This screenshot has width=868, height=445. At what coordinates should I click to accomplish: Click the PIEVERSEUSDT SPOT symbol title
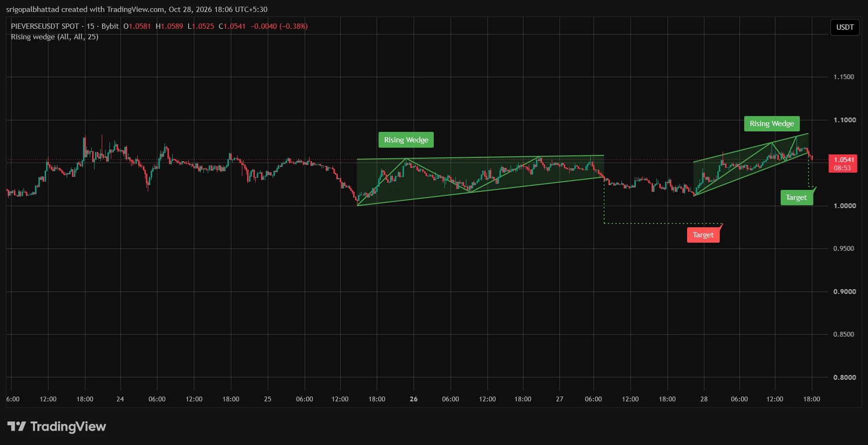pos(45,26)
